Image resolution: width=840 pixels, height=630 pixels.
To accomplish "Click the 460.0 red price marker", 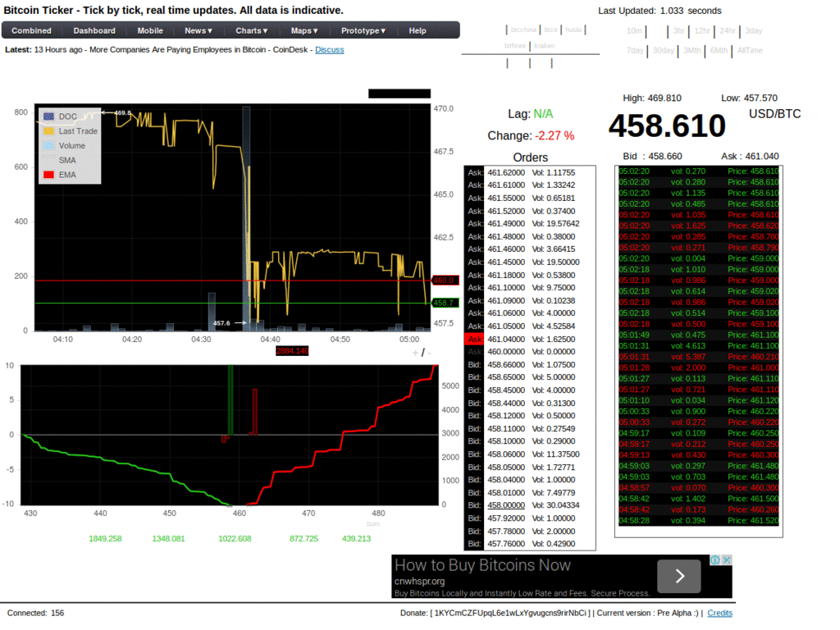I will 445,281.
